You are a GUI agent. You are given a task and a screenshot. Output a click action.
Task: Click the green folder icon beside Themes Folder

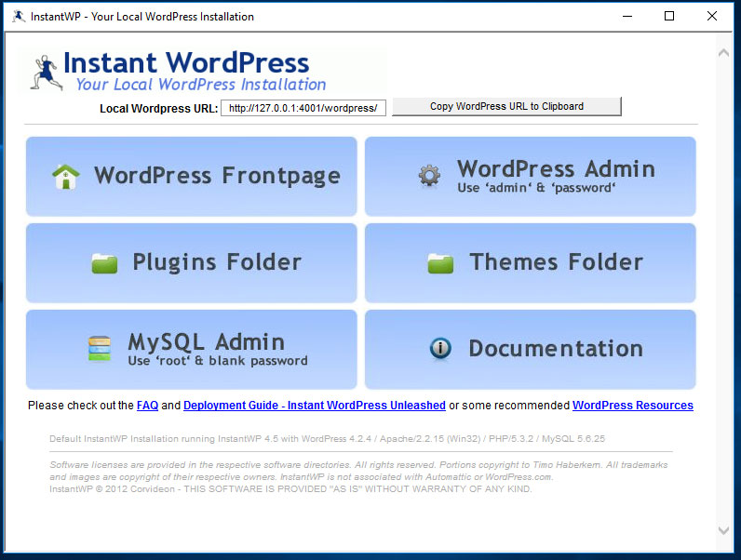point(440,263)
